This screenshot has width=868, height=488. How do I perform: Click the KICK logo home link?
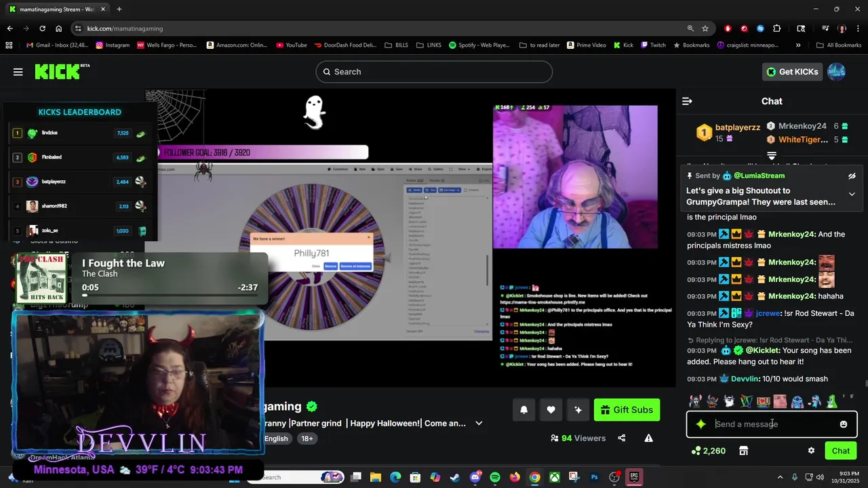[62, 71]
